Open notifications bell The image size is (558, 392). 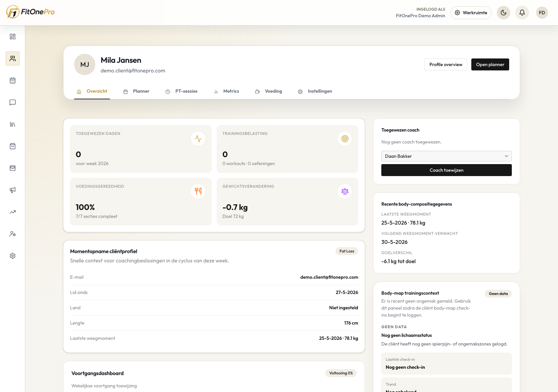point(522,13)
